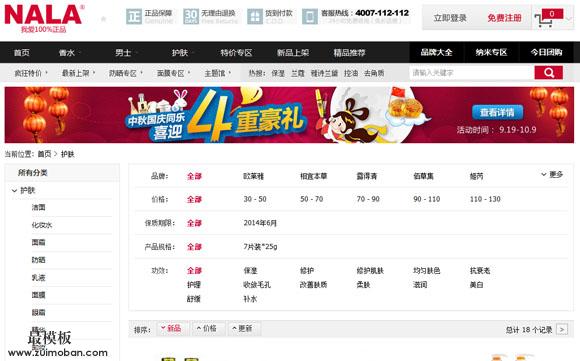Filter price range 110 - 130
580x361 pixels.
(485, 199)
